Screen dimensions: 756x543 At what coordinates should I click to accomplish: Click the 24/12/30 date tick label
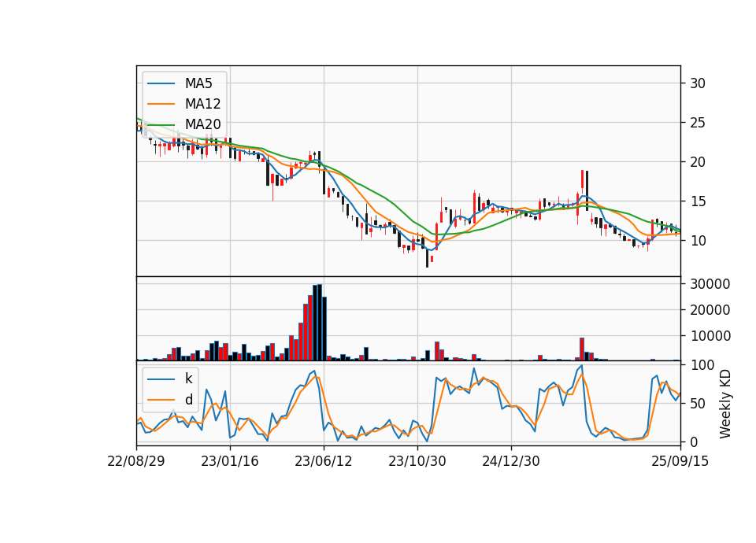[x=511, y=461]
